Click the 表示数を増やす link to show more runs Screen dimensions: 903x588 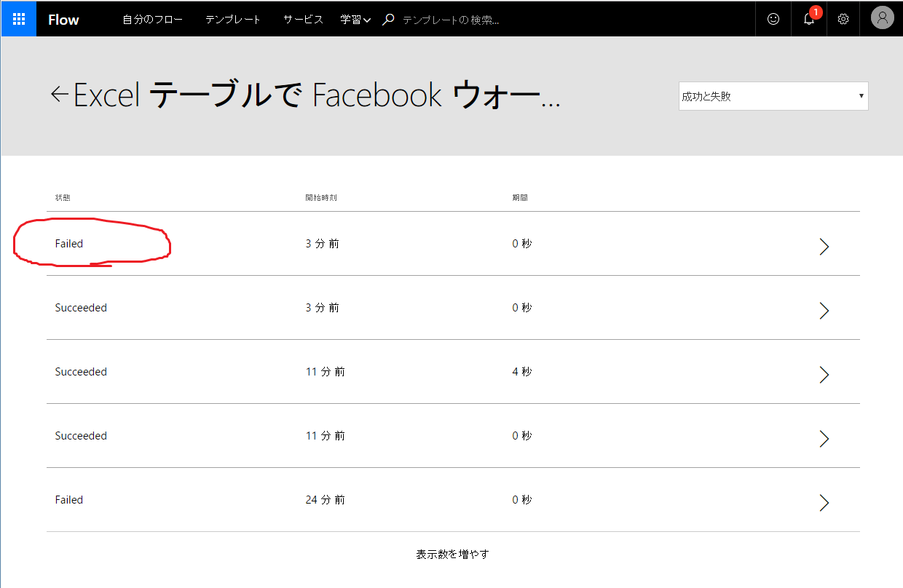click(451, 554)
